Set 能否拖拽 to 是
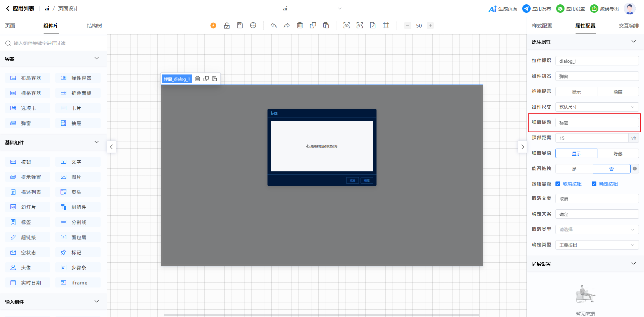Screen dimensions: 644x317 coord(574,169)
